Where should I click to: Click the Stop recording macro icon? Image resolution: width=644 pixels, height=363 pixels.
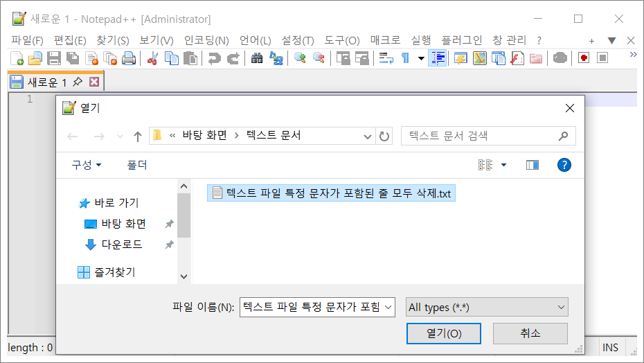pyautogui.click(x=602, y=58)
